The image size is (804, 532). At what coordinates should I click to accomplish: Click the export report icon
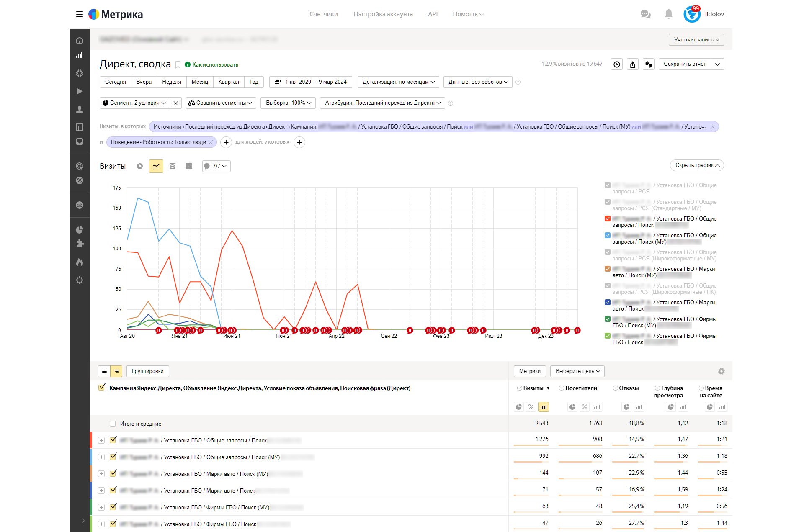(633, 64)
